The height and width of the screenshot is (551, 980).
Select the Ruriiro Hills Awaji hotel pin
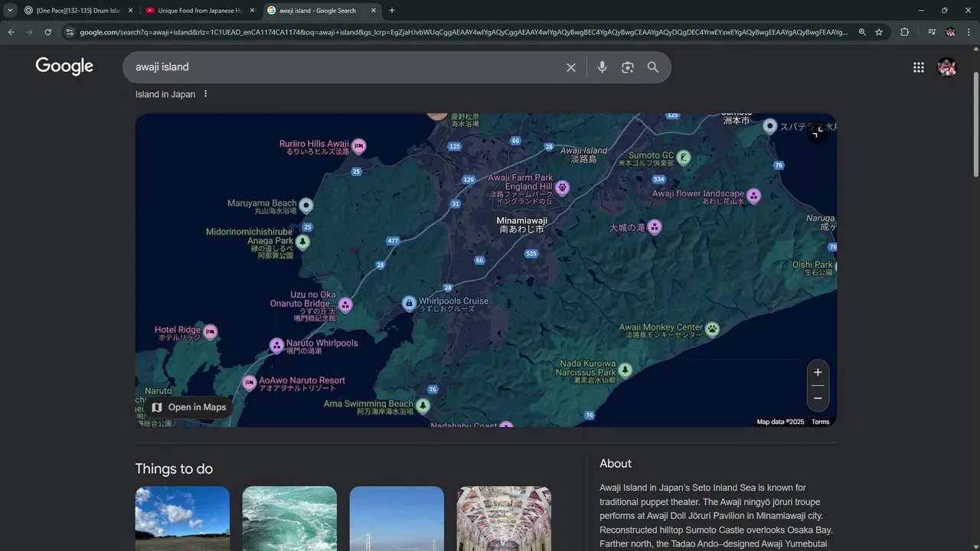pyautogui.click(x=358, y=145)
